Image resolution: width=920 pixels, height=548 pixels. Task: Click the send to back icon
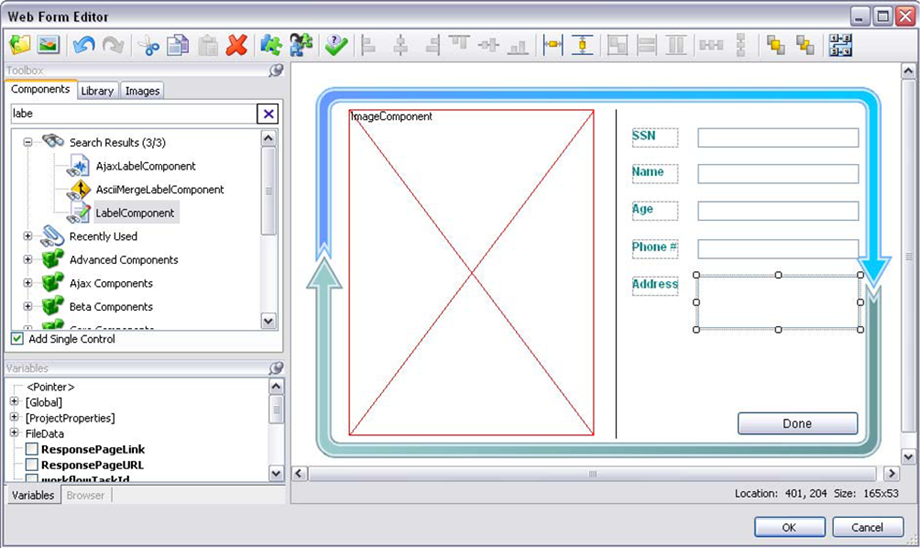point(805,45)
